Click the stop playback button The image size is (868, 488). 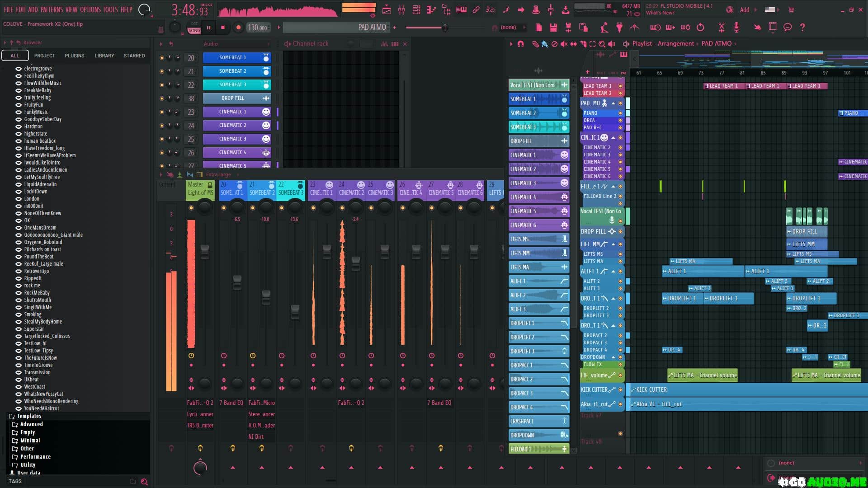pyautogui.click(x=222, y=28)
